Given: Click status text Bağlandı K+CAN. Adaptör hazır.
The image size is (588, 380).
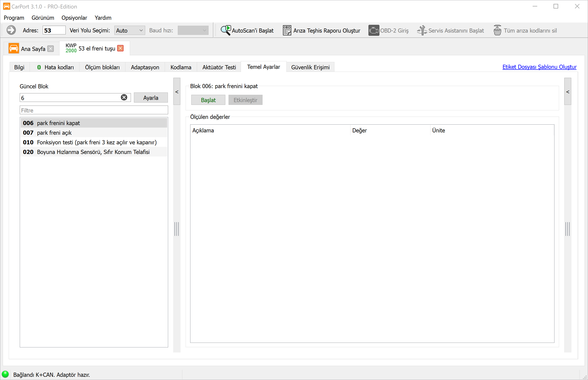Looking at the screenshot, I should tap(52, 374).
